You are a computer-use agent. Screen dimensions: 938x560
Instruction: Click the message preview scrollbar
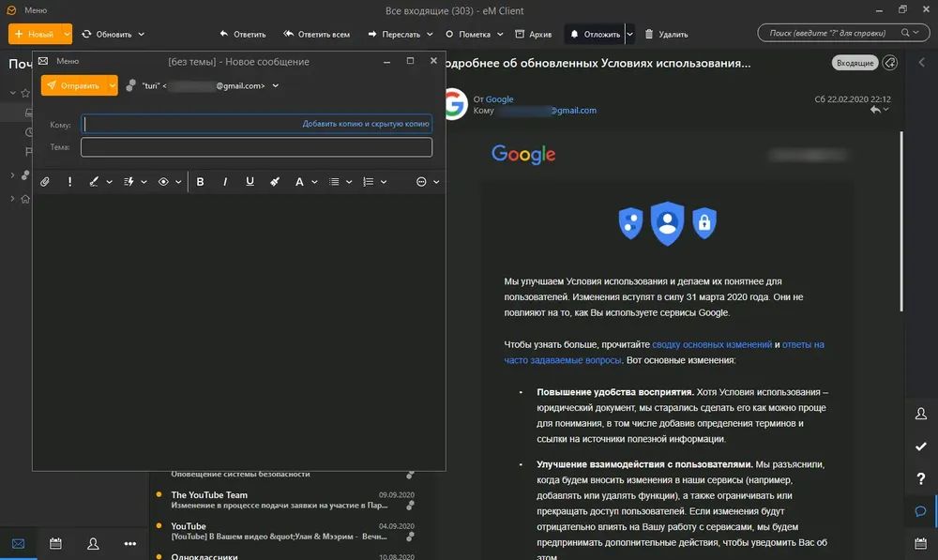pos(901,221)
